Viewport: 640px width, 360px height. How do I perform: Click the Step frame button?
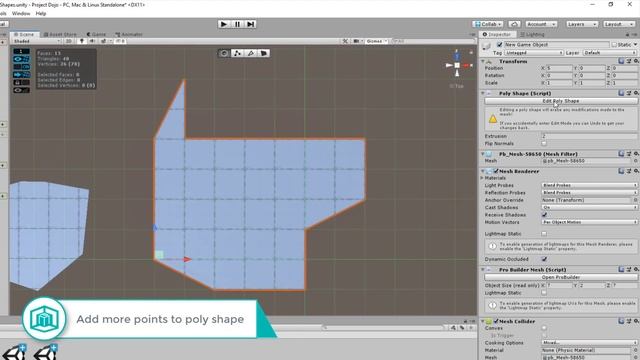(251, 24)
